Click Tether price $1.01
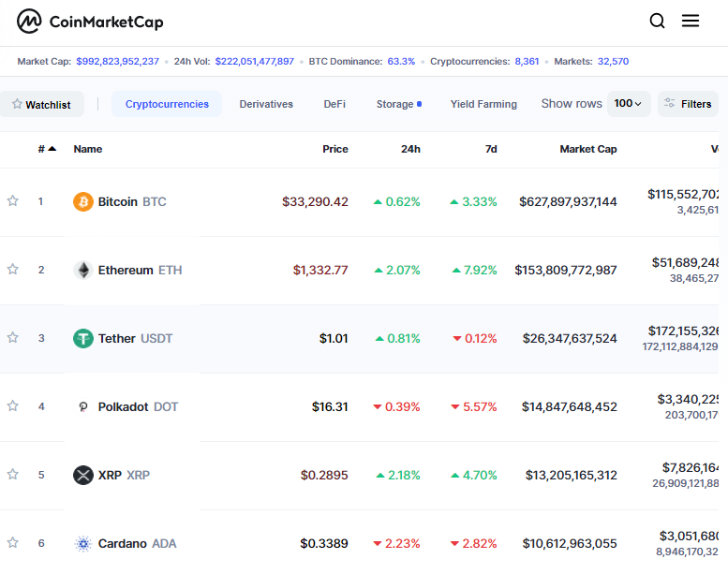The width and height of the screenshot is (728, 574). (x=334, y=338)
